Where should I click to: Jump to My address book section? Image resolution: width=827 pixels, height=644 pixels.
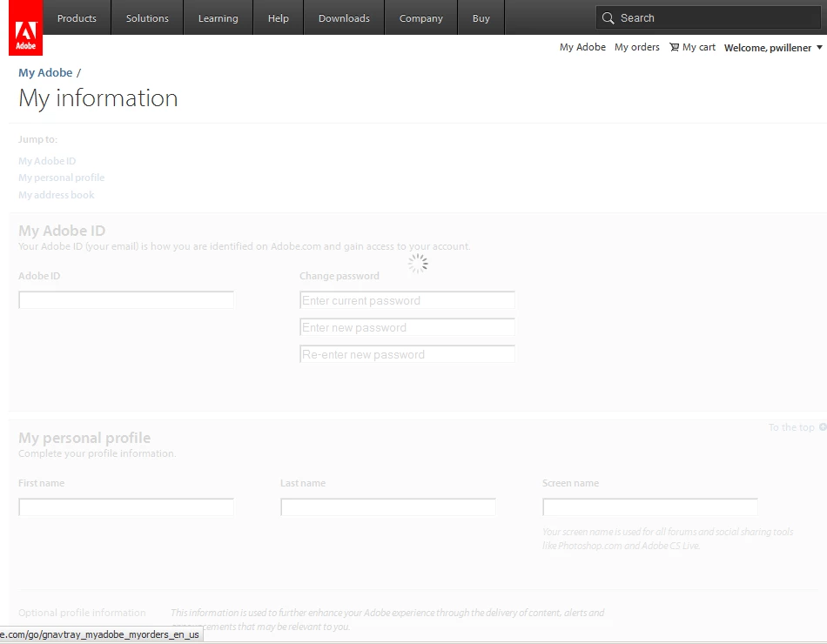coord(56,195)
